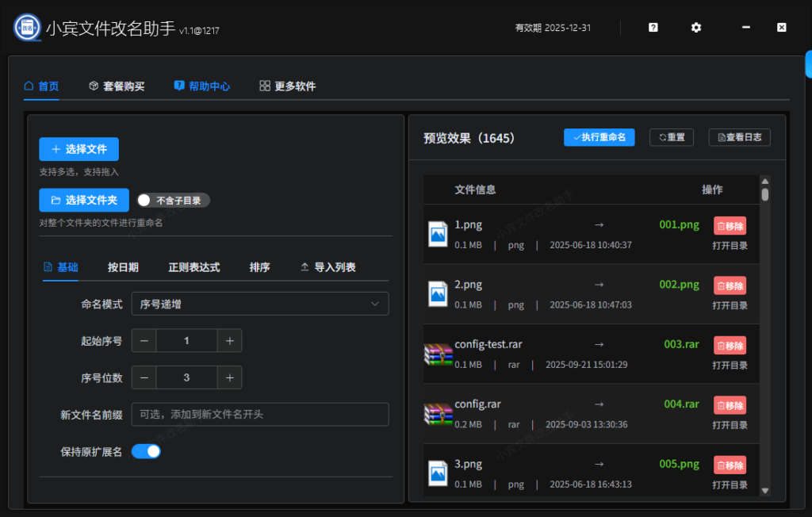Open 查看日志 log viewer
This screenshot has height=517, width=812.
click(x=738, y=136)
